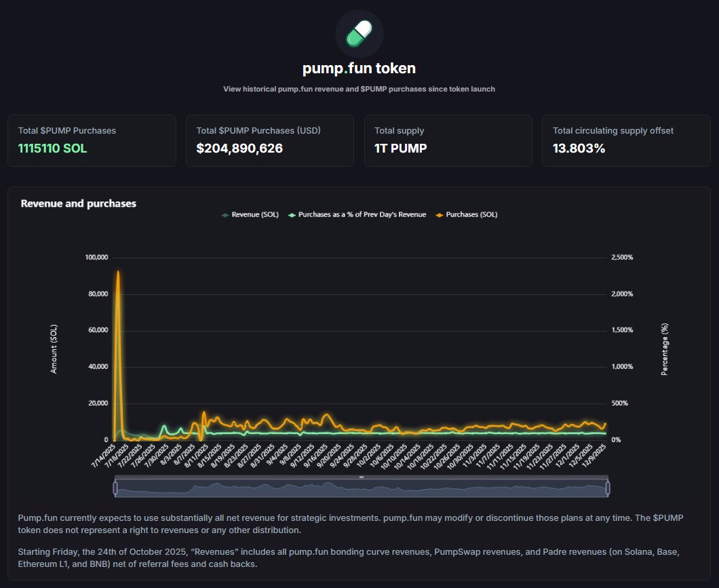Click the range slider's top center grip
This screenshot has height=588, width=719.
click(362, 477)
